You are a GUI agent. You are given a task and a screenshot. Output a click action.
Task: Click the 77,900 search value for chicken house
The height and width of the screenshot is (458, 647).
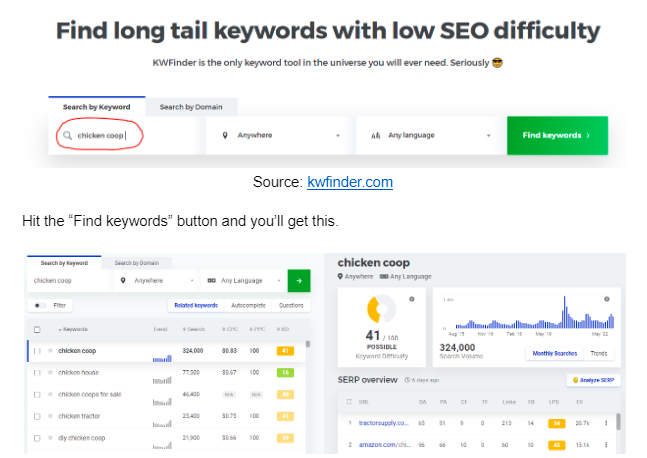pos(191,373)
